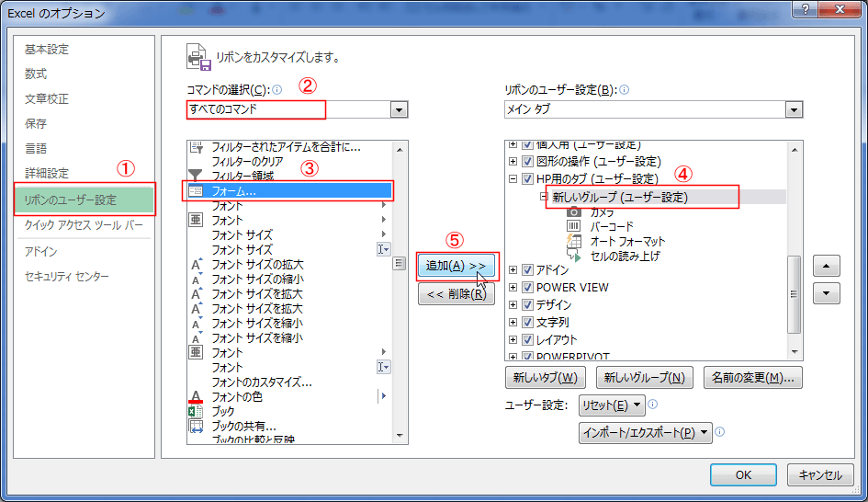Screen dimensions: 868x502
Task: Click the << 削除(R) button
Action: point(457,294)
